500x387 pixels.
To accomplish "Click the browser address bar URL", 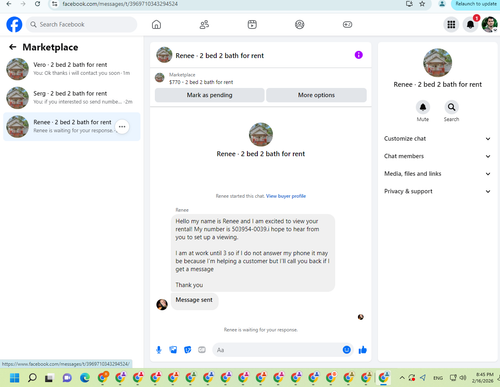I will pyautogui.click(x=120, y=4).
